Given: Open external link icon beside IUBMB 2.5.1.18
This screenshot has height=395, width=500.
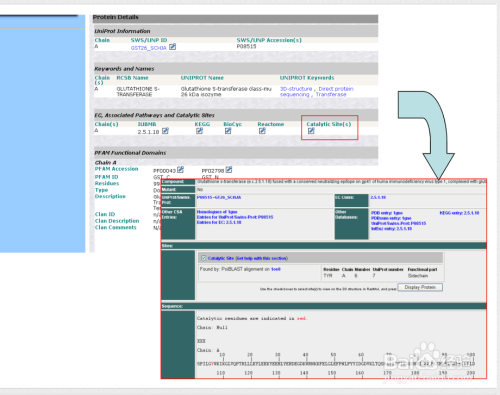Looking at the screenshot, I should click(165, 131).
